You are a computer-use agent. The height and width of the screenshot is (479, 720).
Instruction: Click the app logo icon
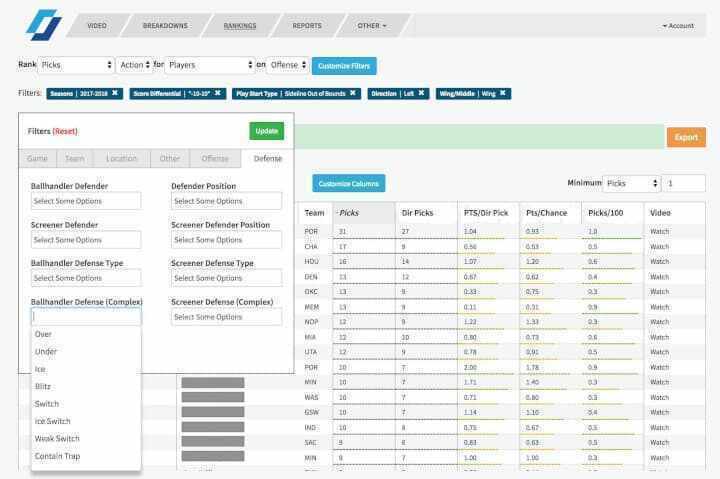point(43,24)
